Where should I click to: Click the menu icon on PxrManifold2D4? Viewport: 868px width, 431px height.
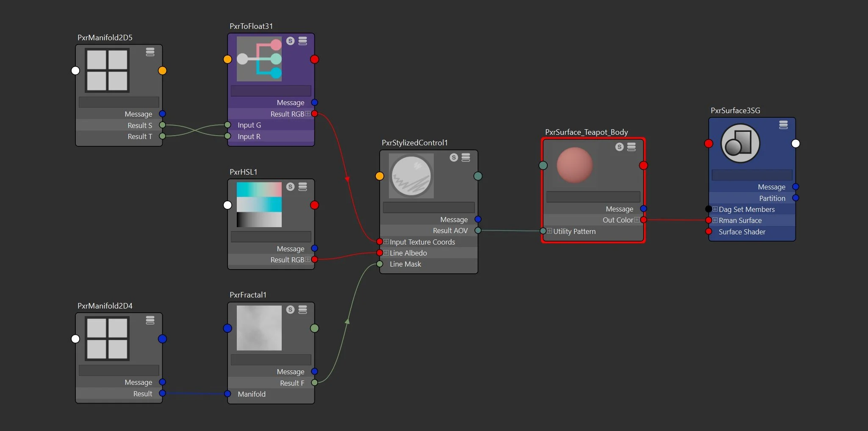(150, 321)
